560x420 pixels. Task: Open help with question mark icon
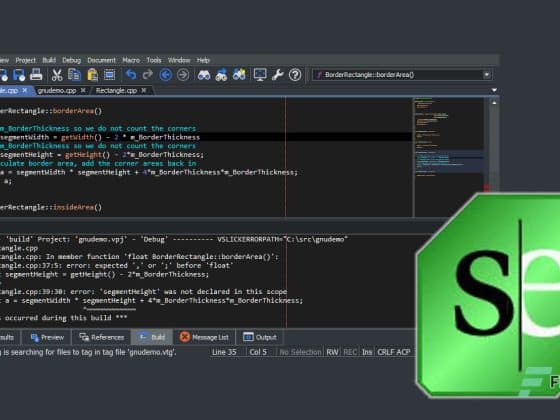coord(295,75)
